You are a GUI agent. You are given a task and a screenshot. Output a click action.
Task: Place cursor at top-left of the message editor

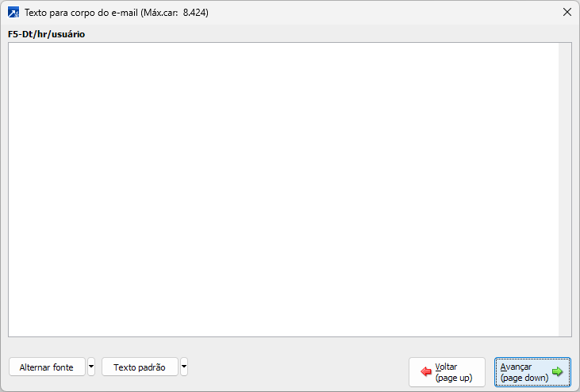click(12, 48)
